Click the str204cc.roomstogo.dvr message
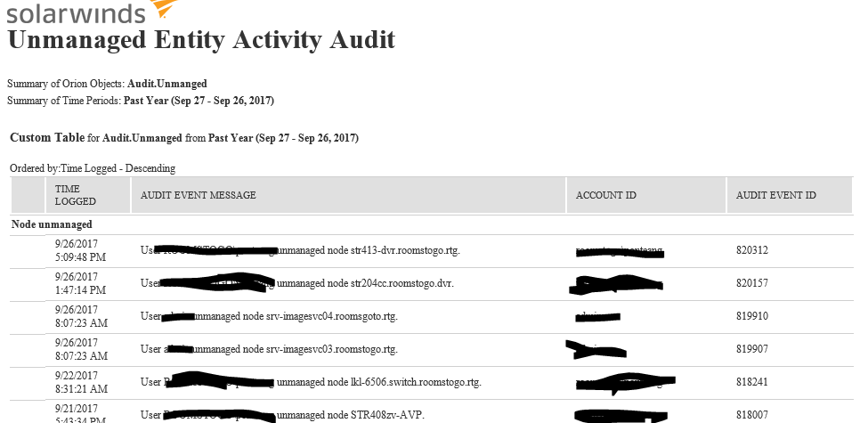This screenshot has height=423, width=868. coord(297,283)
